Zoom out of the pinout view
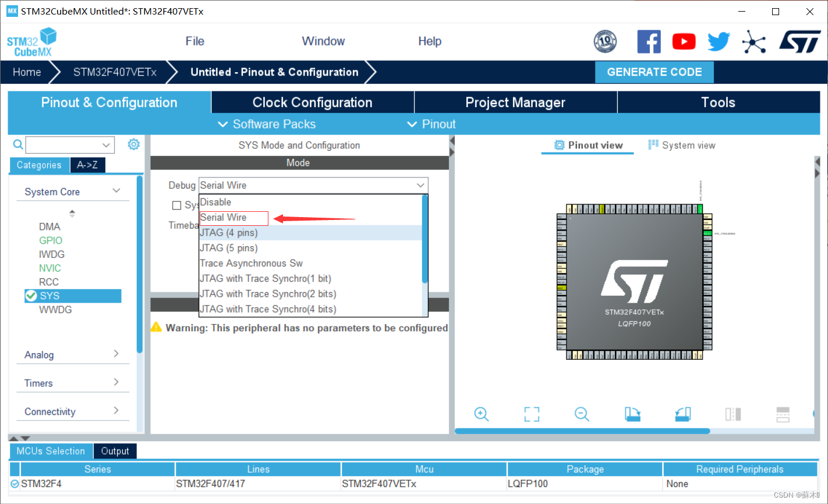This screenshot has width=828, height=504. [x=582, y=414]
